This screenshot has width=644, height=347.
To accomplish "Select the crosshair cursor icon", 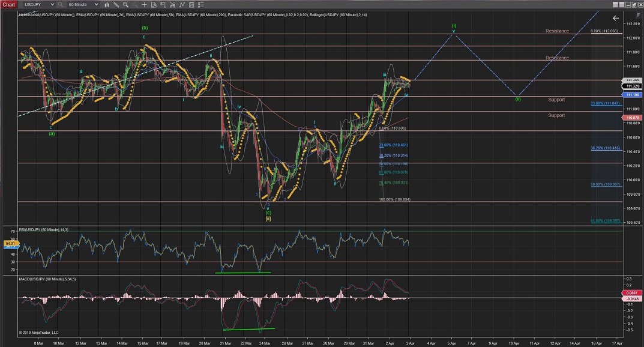I will pos(144,5).
